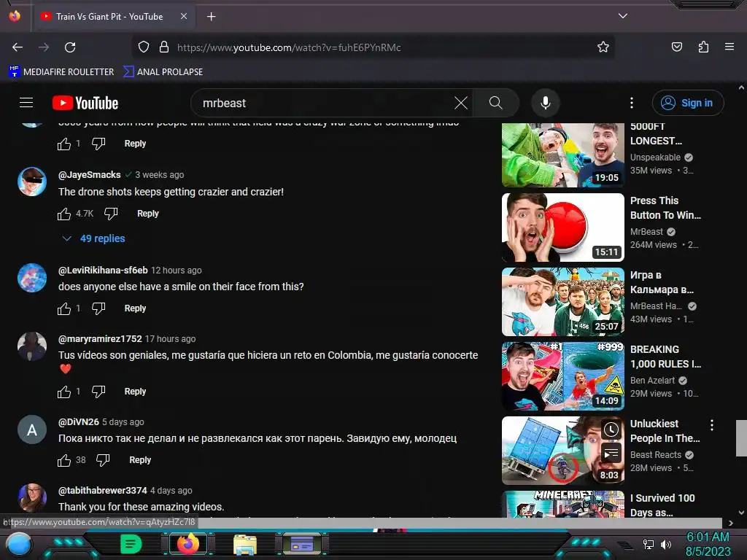Open @tabithabrewer3374 channel via username
This screenshot has width=747, height=560.
tap(102, 490)
